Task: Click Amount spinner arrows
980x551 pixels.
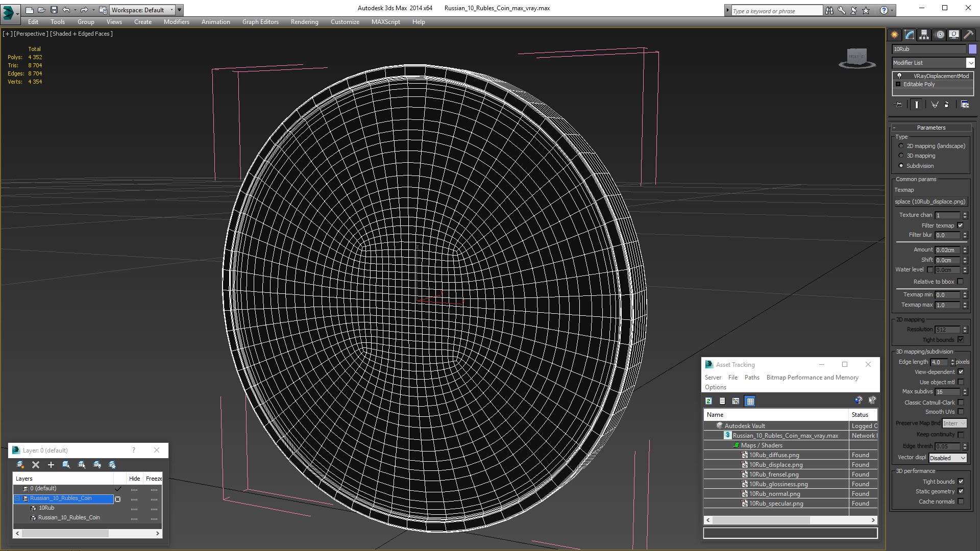Action: [x=965, y=250]
